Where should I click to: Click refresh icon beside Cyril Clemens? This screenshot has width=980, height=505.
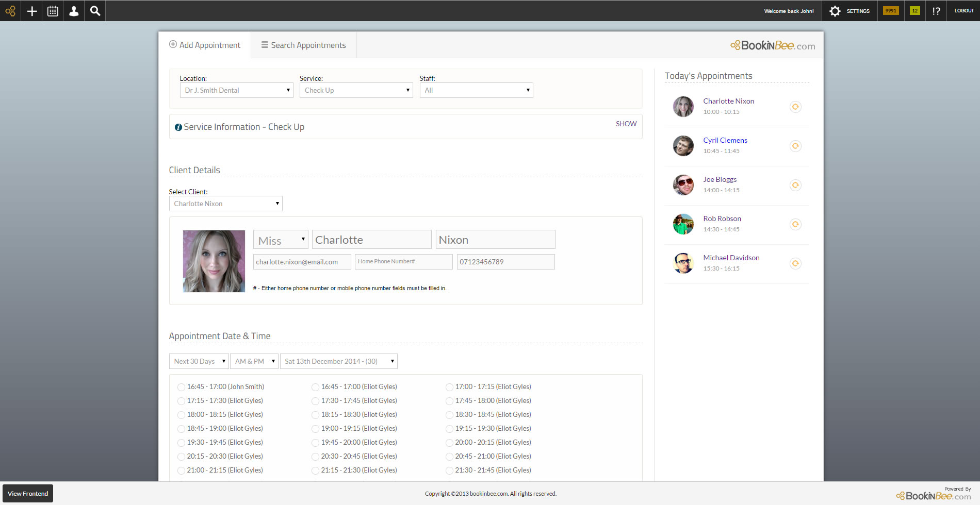pos(795,146)
